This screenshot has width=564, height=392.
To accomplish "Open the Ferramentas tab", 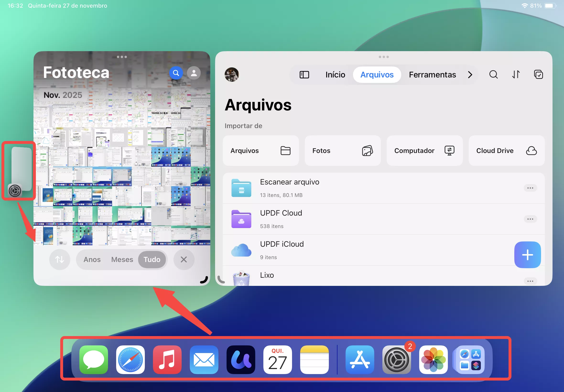I will coord(432,74).
